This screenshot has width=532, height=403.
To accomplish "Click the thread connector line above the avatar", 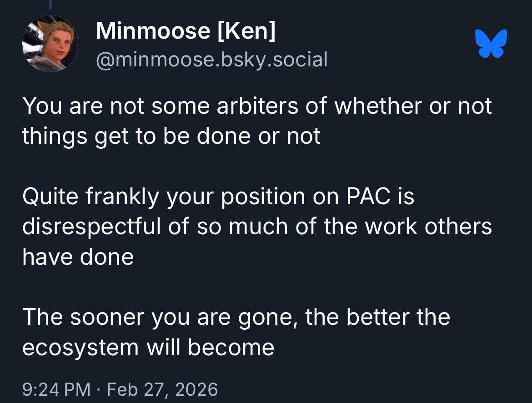I will point(51,4).
